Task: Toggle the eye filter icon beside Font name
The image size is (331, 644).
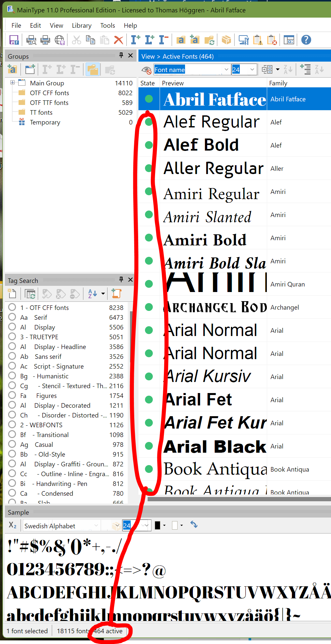Action: click(x=146, y=70)
